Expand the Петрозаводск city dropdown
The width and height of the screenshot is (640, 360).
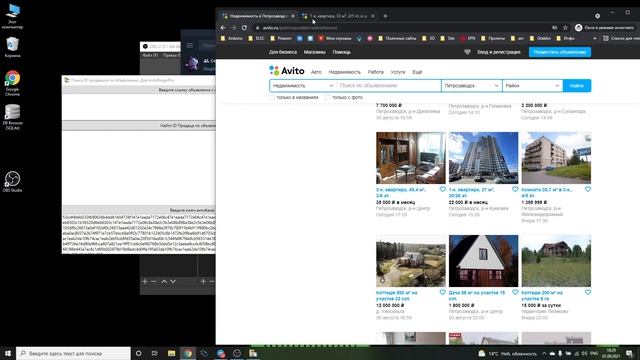pos(471,86)
